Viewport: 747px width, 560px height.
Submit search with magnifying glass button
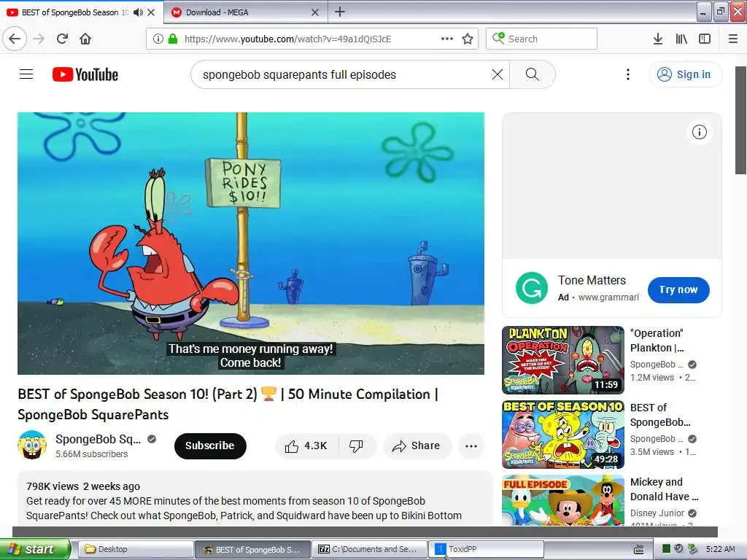tap(532, 74)
